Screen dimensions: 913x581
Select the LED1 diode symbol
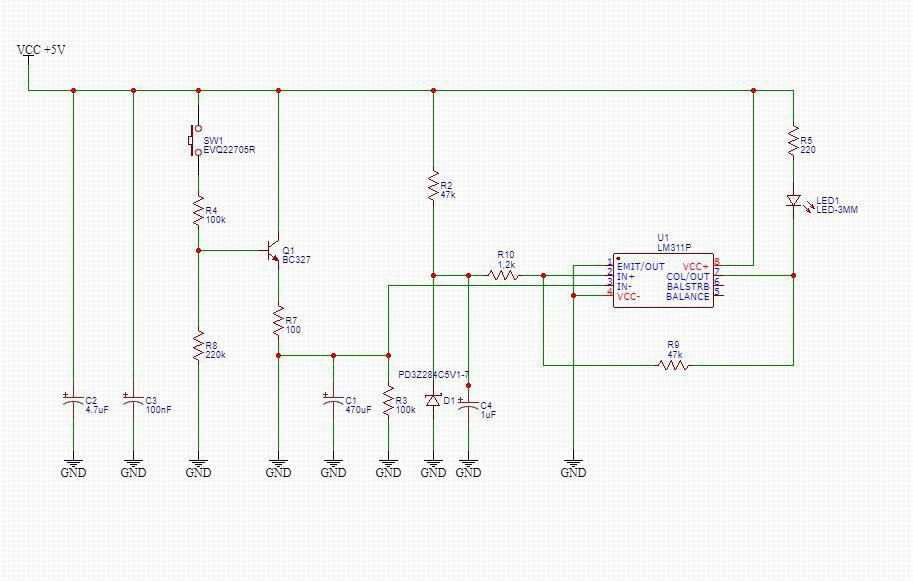793,201
